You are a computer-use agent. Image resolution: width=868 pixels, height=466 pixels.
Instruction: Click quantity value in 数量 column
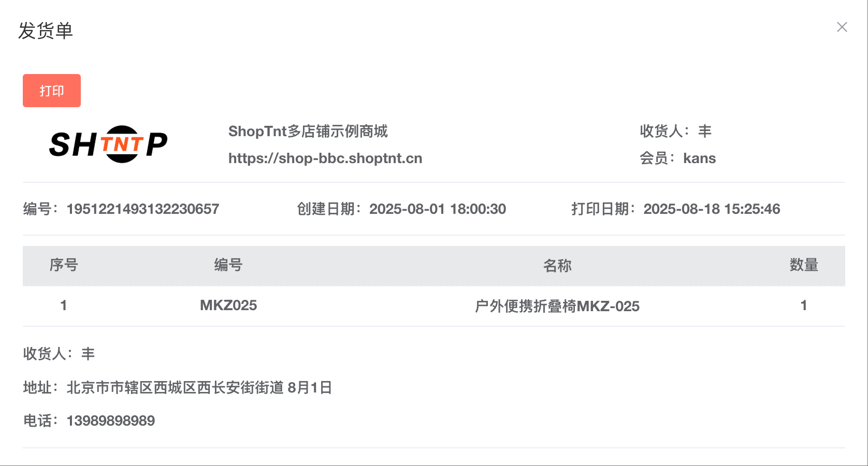coord(804,305)
